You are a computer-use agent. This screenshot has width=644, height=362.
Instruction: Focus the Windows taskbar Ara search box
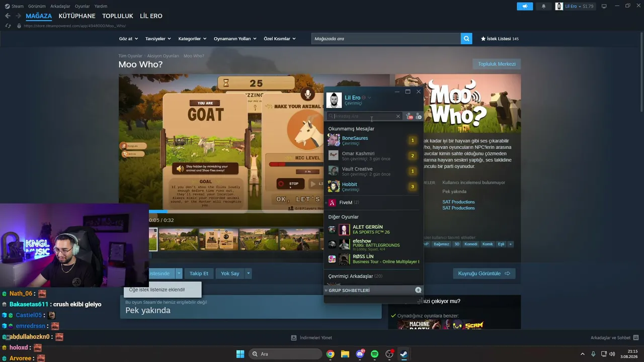[285, 354]
